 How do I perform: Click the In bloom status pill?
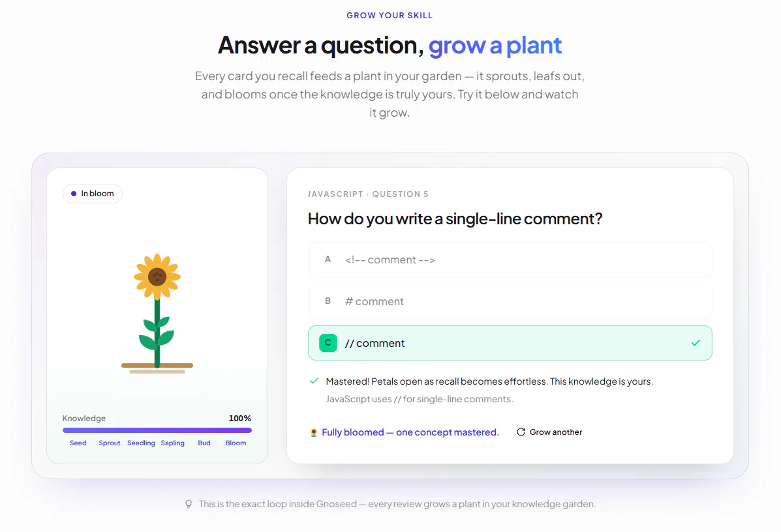click(93, 194)
